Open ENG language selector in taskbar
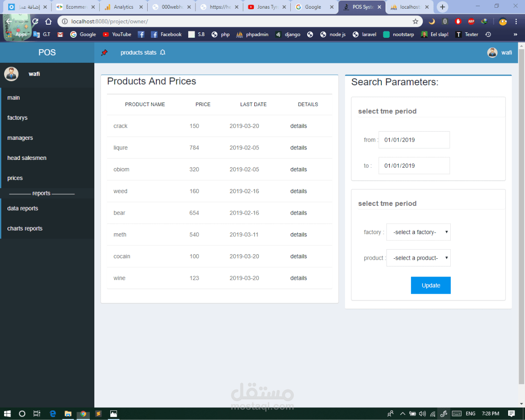The height and width of the screenshot is (420, 525). (x=470, y=414)
